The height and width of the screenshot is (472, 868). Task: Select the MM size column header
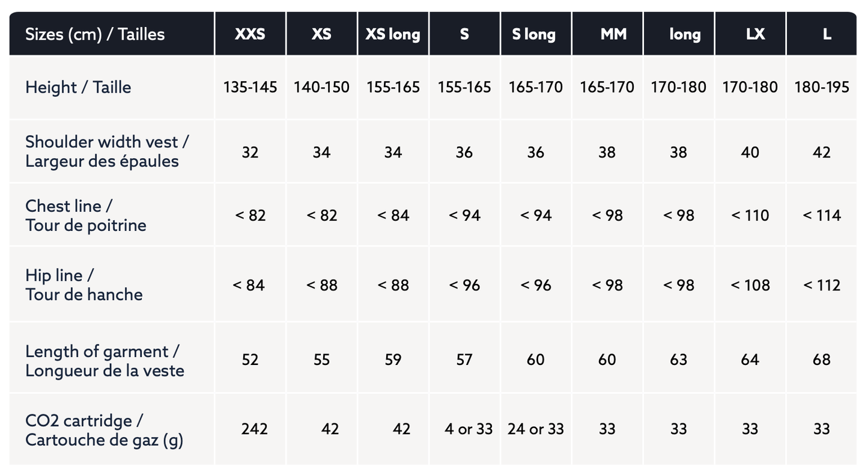click(613, 34)
